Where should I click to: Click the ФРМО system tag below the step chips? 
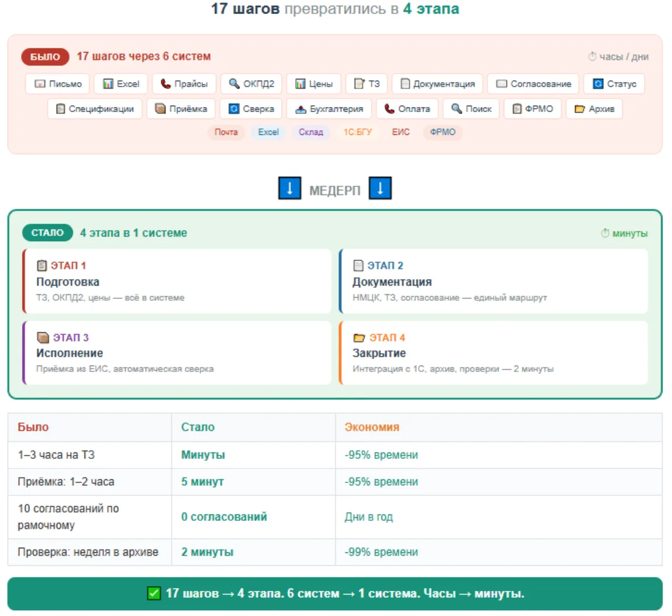point(443,132)
